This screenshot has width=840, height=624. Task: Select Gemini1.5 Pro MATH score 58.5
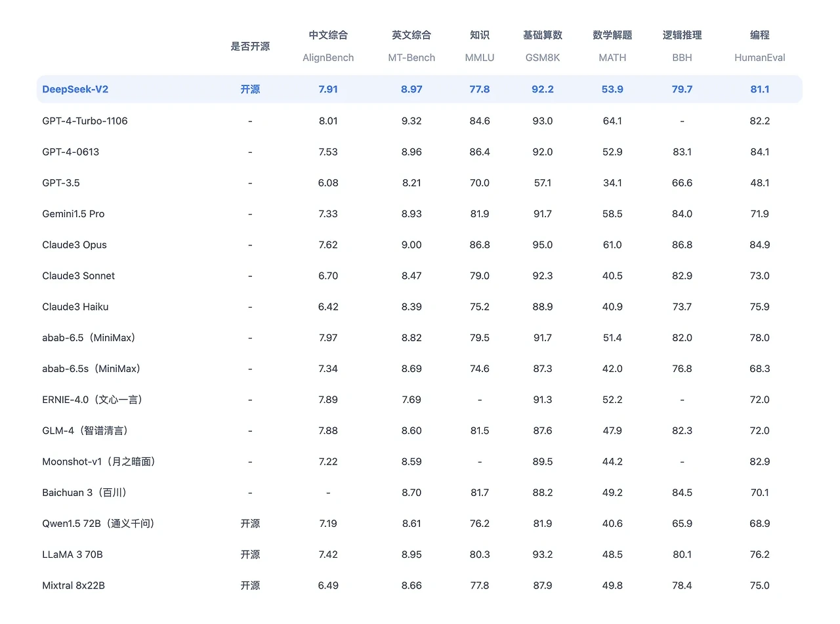(612, 214)
